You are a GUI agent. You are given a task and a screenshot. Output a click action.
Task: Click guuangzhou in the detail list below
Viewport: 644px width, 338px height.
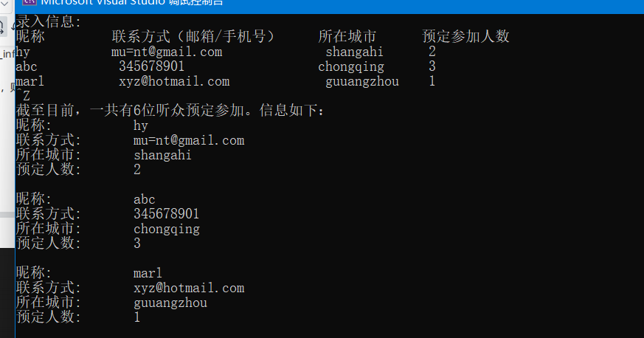[x=170, y=303]
